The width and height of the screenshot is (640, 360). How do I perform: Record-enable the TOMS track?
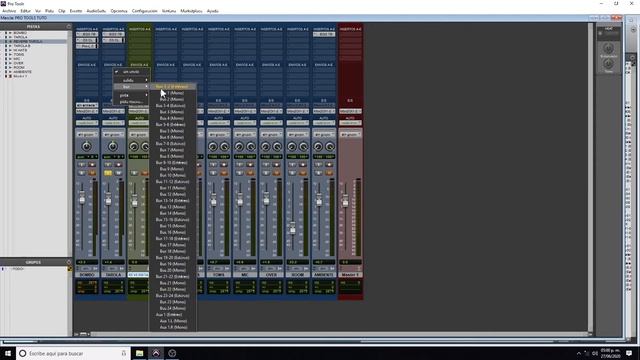(224, 164)
